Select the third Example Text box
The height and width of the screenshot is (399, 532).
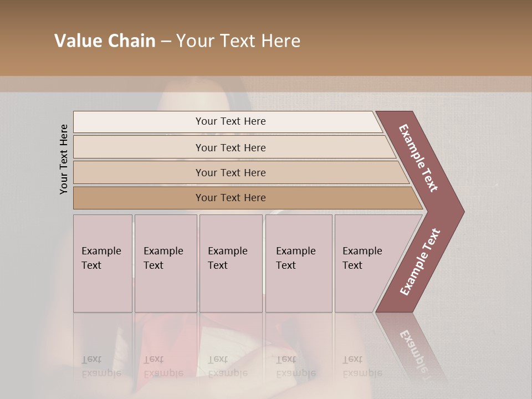point(231,263)
